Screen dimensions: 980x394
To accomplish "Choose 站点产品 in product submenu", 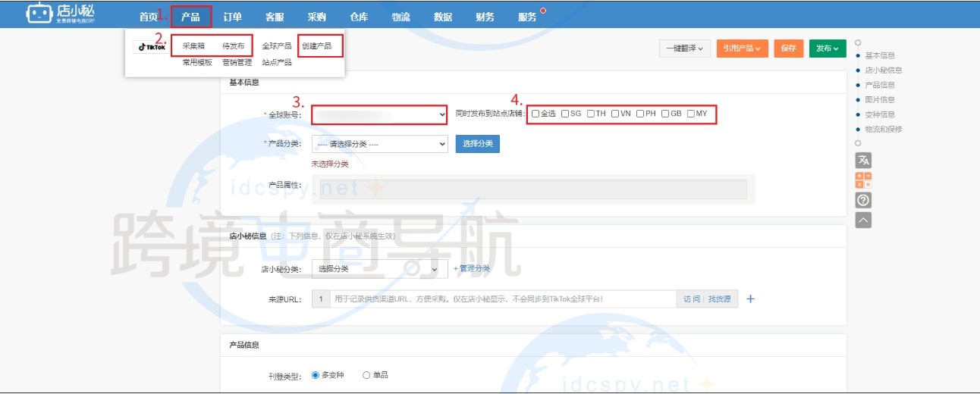I will click(x=277, y=63).
